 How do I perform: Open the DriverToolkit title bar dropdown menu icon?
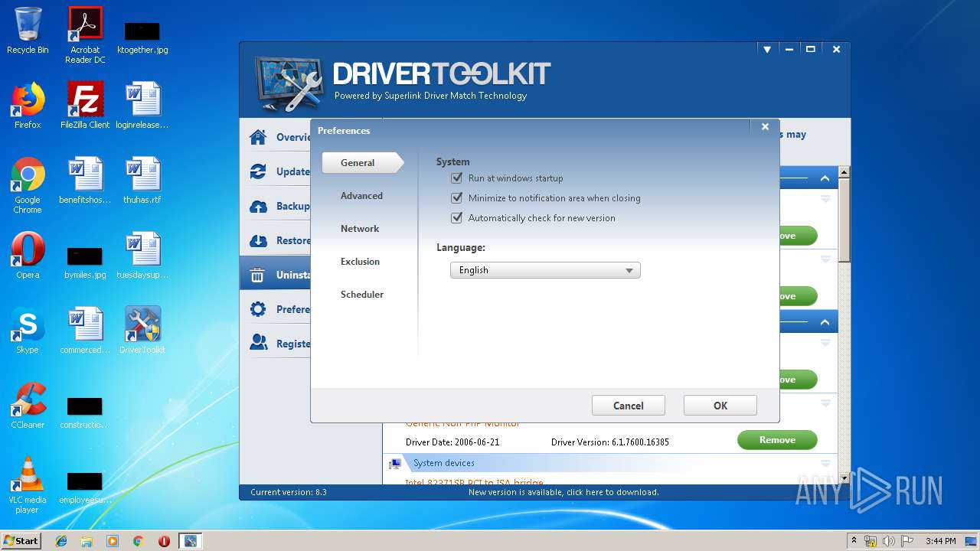[x=766, y=49]
